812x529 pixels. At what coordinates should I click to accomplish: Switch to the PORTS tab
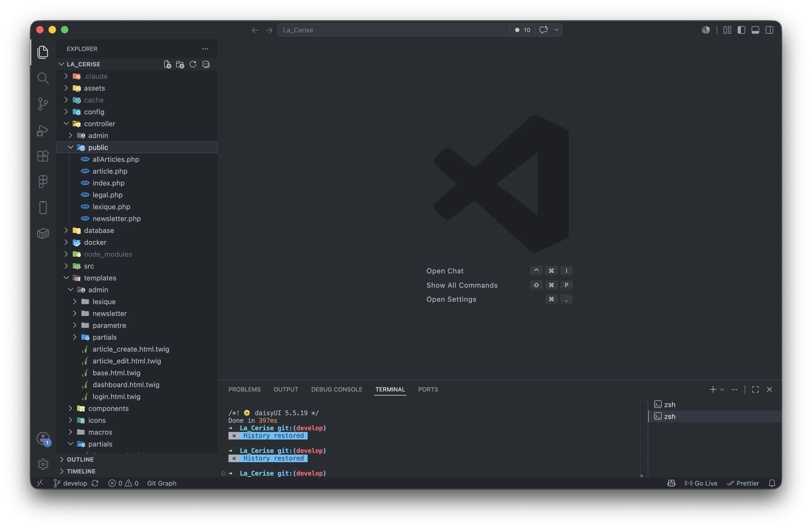428,389
